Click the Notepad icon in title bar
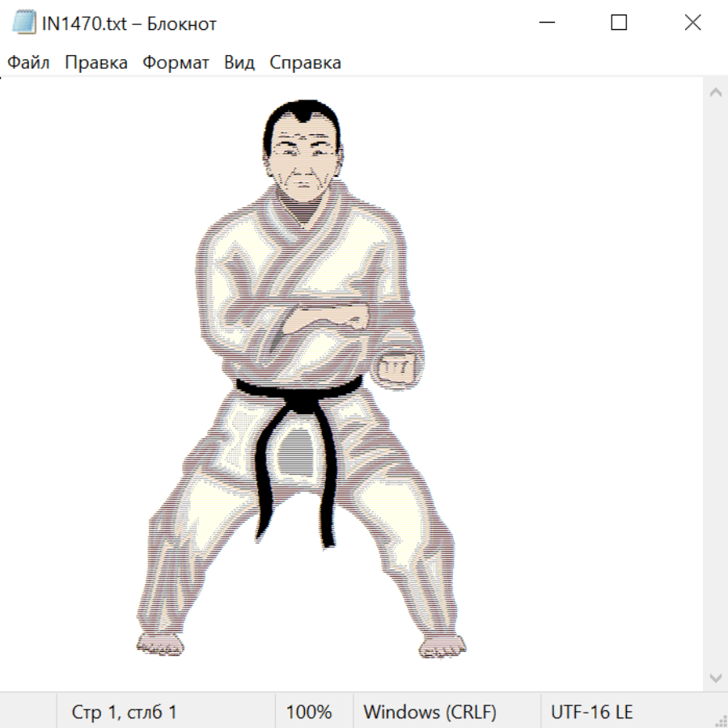 23,23
